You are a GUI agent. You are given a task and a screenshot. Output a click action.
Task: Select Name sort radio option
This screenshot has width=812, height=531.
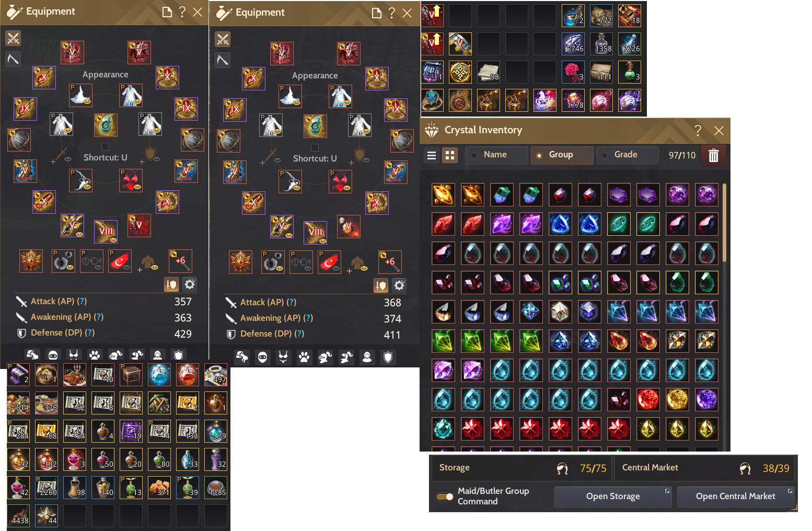(x=496, y=155)
